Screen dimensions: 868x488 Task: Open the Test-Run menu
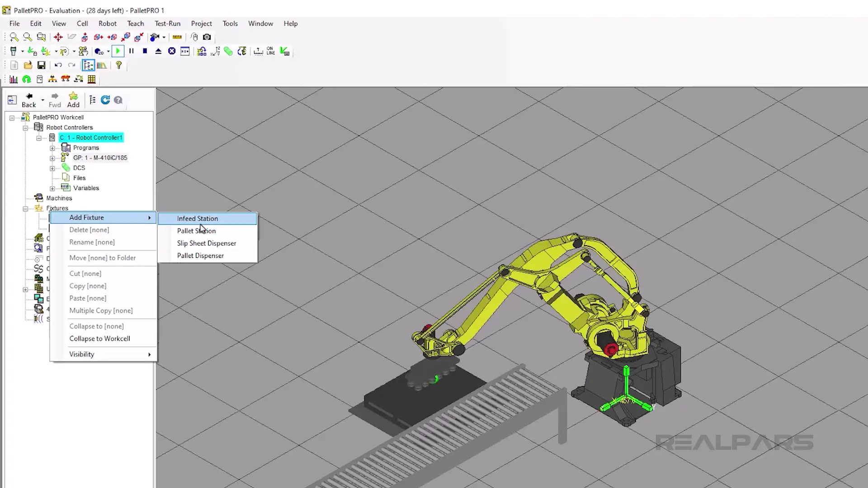click(x=167, y=23)
